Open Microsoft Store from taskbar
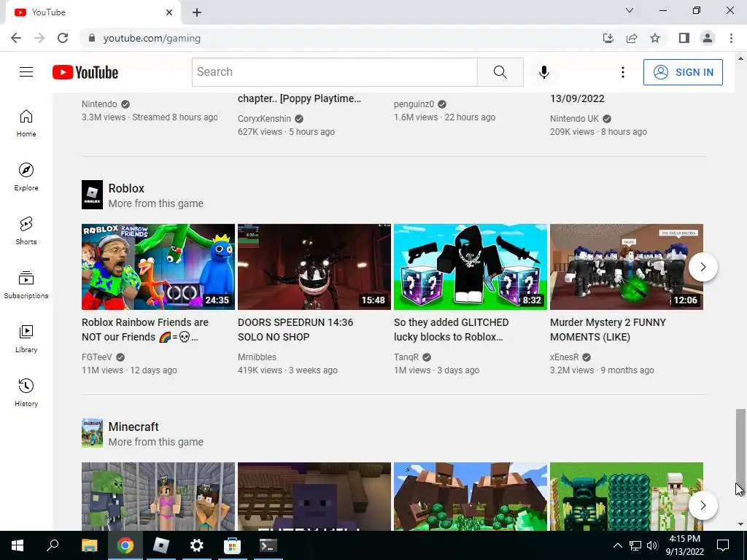This screenshot has height=560, width=747. click(232, 545)
